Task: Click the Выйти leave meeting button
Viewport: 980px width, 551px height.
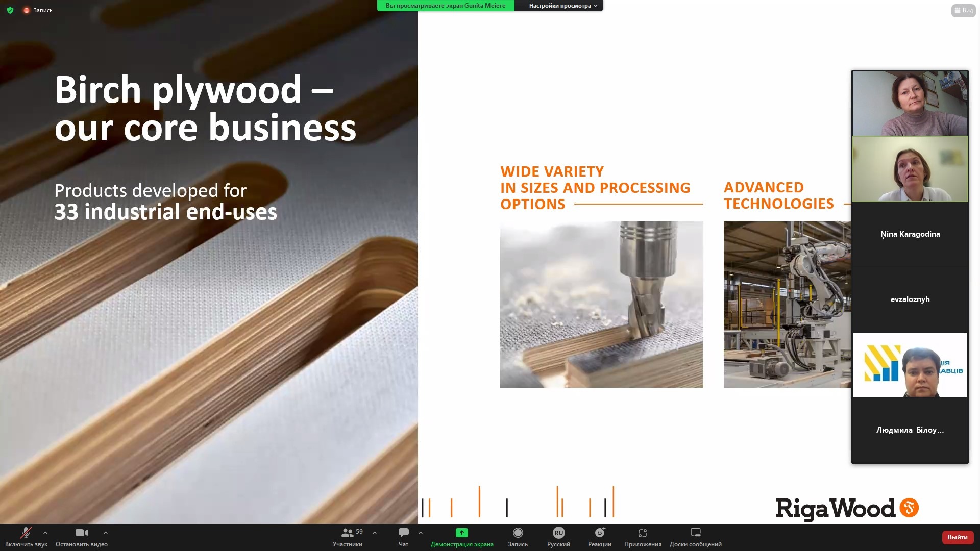Action: click(x=957, y=537)
